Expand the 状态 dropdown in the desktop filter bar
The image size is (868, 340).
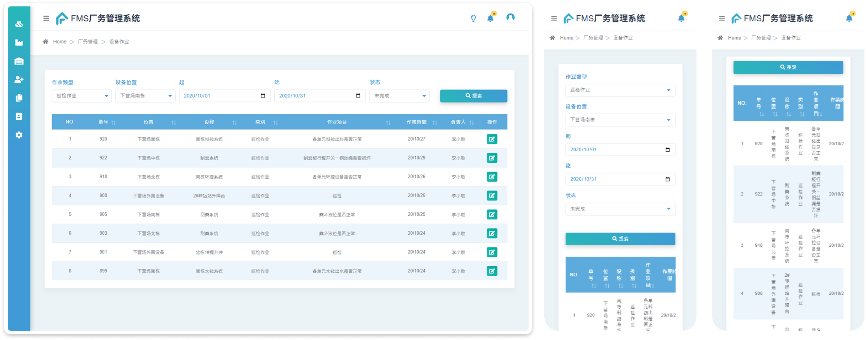click(x=399, y=96)
